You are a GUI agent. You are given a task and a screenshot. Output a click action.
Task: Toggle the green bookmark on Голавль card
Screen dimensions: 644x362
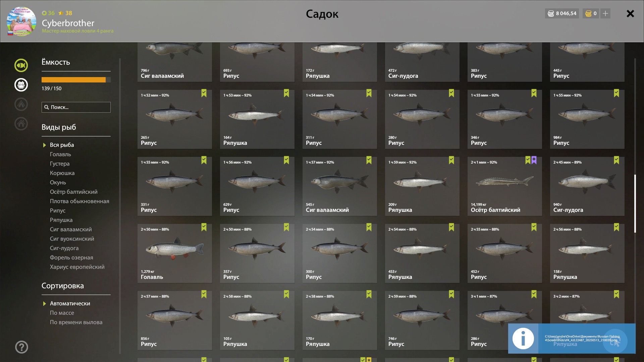204,227
